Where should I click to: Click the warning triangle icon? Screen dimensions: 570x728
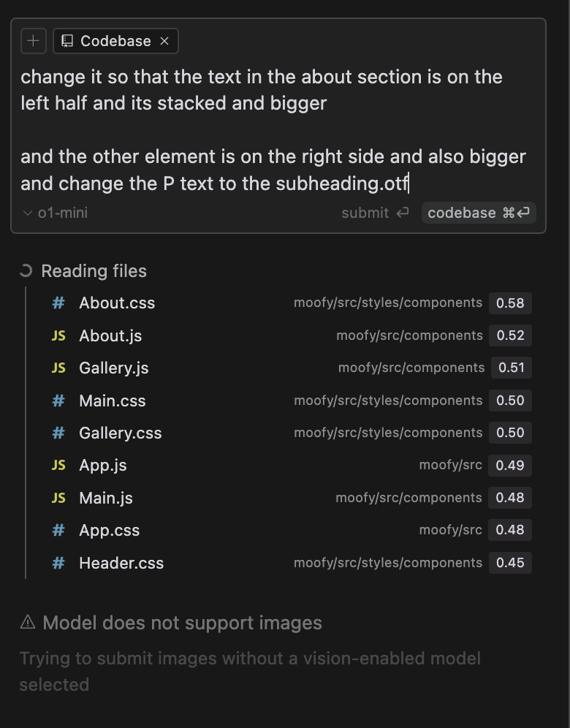[28, 623]
